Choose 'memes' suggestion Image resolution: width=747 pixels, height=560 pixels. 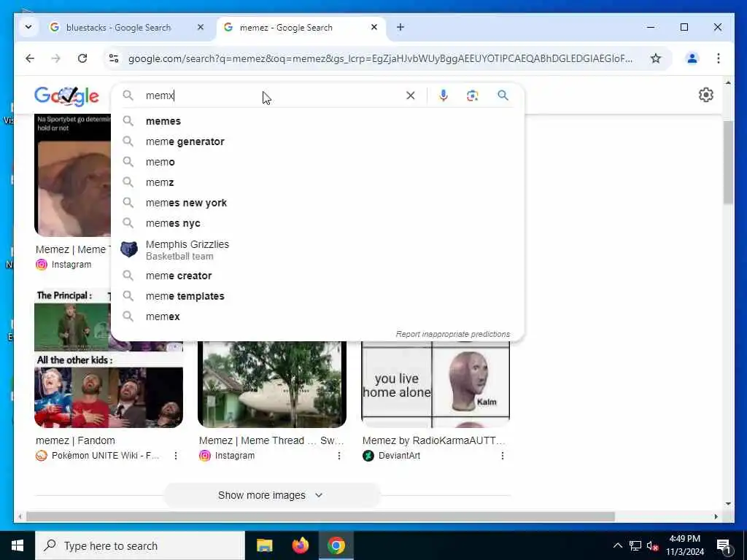tap(317, 121)
